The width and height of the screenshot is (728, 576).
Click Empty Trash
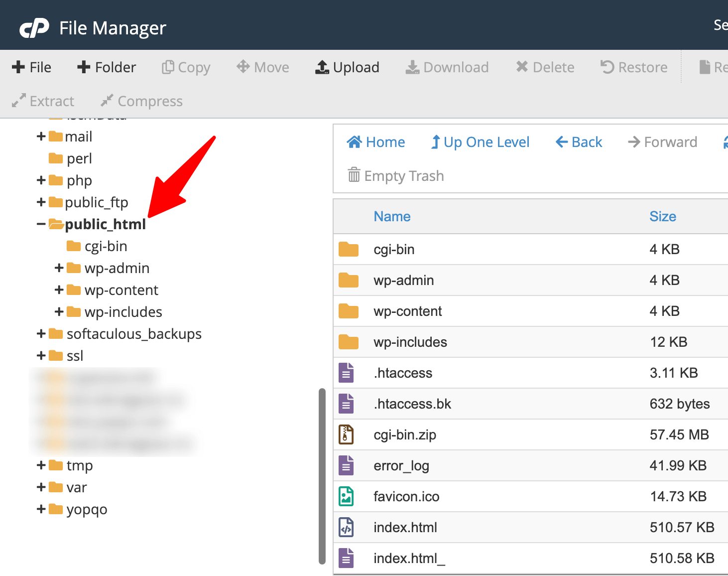point(395,175)
